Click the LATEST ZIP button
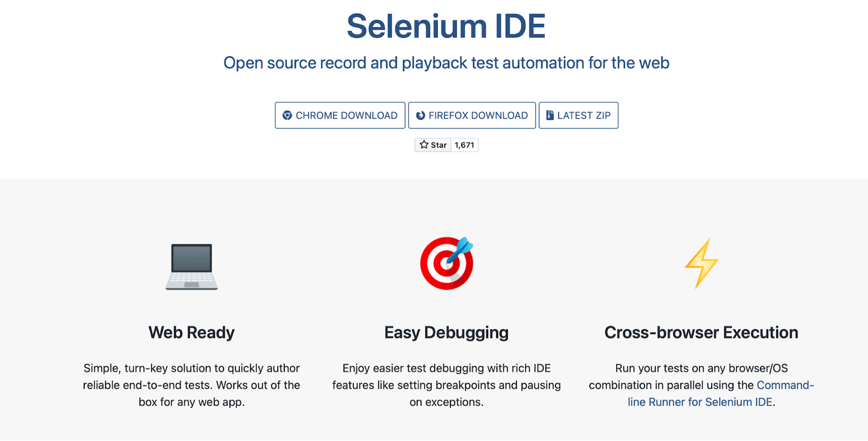Screen dimensions: 868x441 (x=578, y=115)
